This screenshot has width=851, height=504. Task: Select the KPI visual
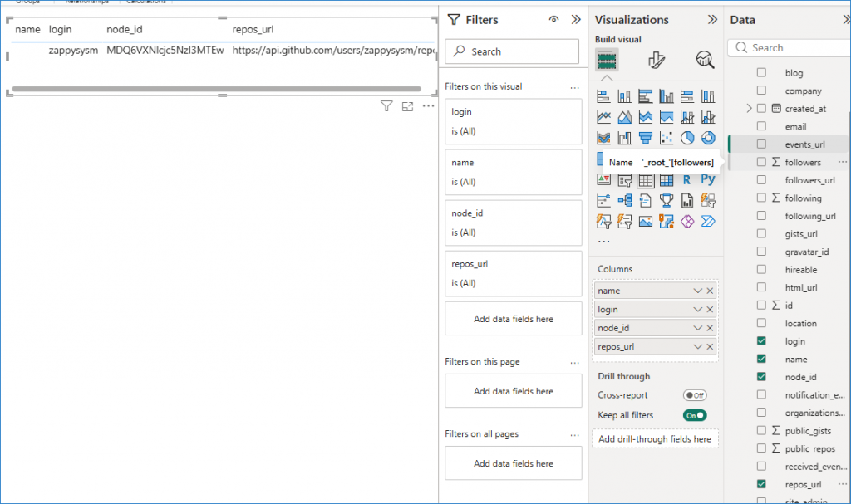(x=603, y=179)
